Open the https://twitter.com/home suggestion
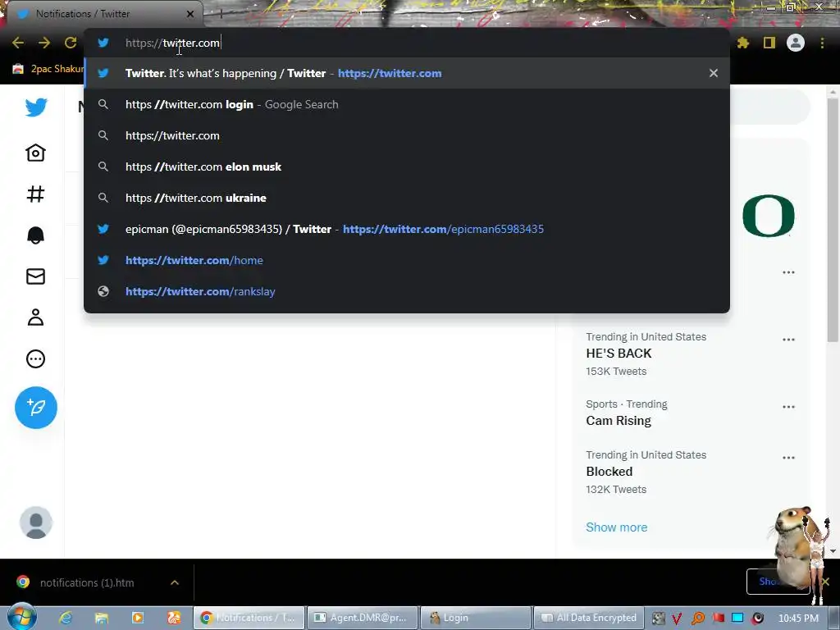 (x=407, y=260)
